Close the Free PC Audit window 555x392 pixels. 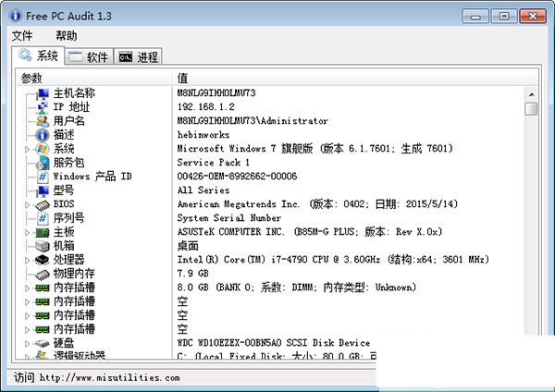(533, 17)
